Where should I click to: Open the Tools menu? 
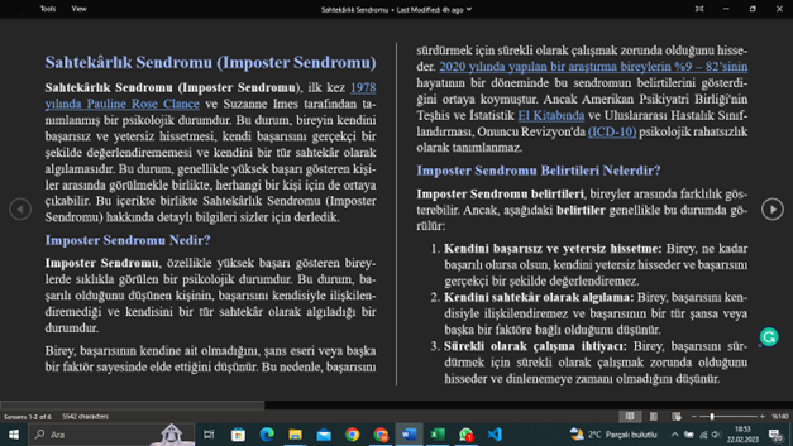pyautogui.click(x=48, y=9)
